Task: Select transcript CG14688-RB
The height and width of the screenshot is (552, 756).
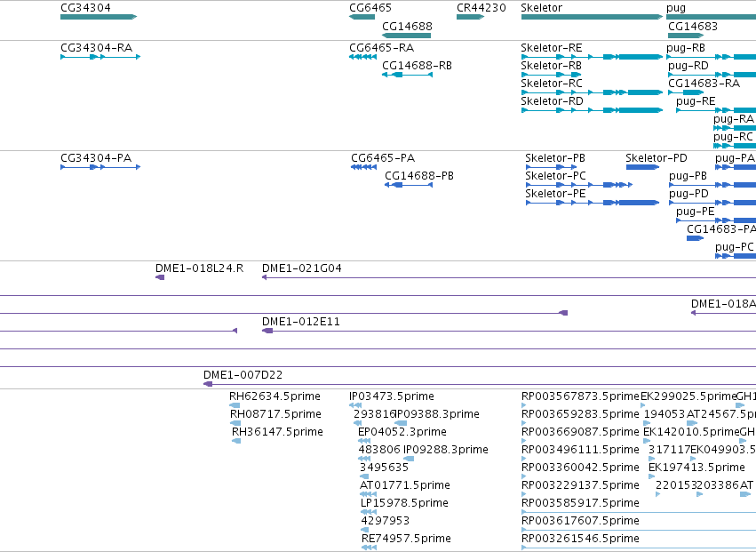Action: tap(408, 75)
